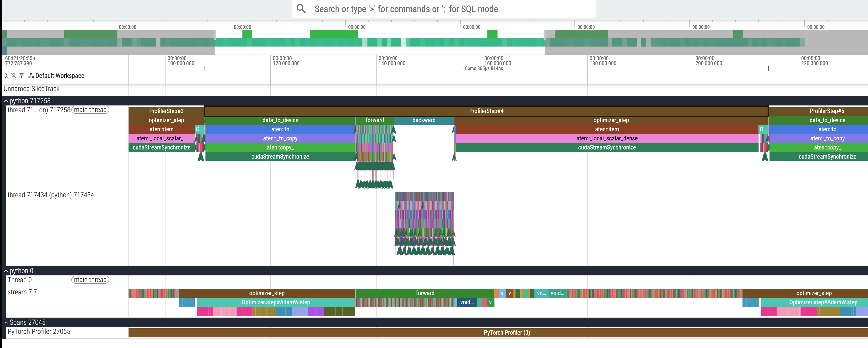The width and height of the screenshot is (868, 348).
Task: Click thread 717434 (python) track label
Action: (x=51, y=195)
